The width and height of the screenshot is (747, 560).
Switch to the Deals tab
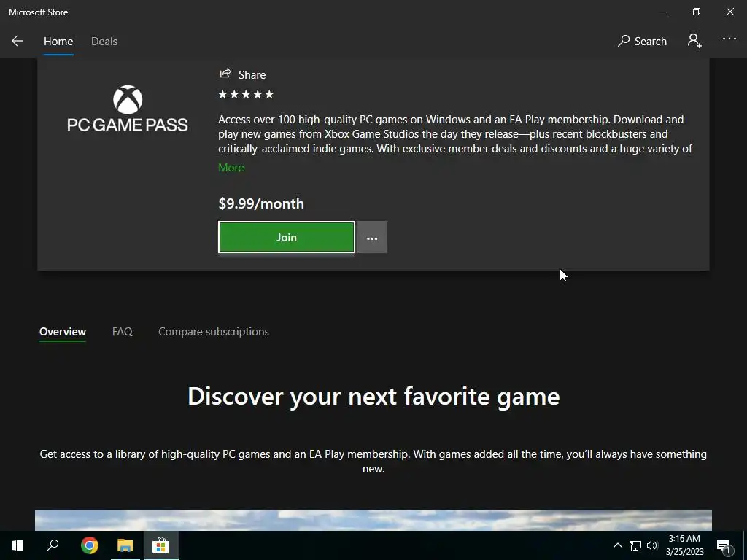click(104, 42)
